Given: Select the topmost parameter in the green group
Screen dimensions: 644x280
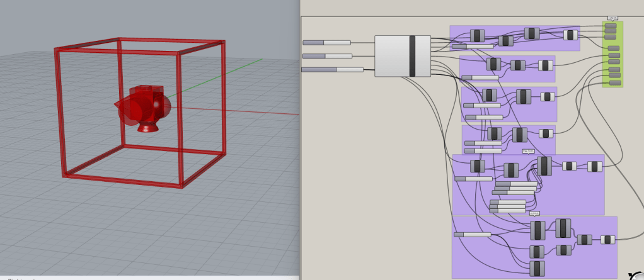Looking at the screenshot, I should [611, 26].
